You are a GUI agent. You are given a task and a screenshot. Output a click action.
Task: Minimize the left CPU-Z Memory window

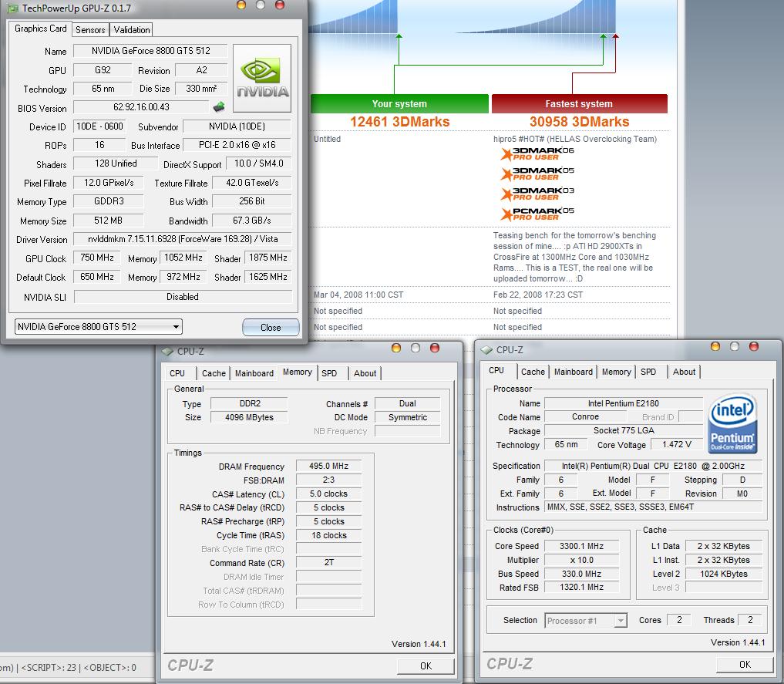pyautogui.click(x=396, y=348)
